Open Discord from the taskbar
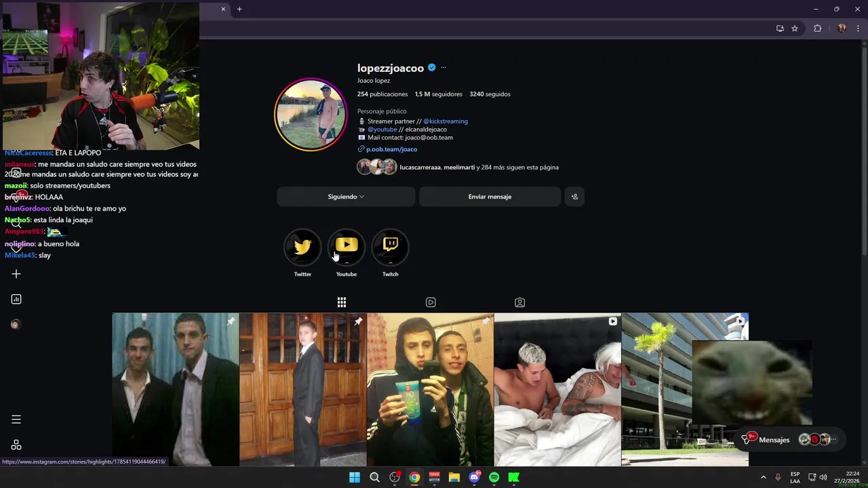Viewport: 868px width, 488px height. coord(474,477)
